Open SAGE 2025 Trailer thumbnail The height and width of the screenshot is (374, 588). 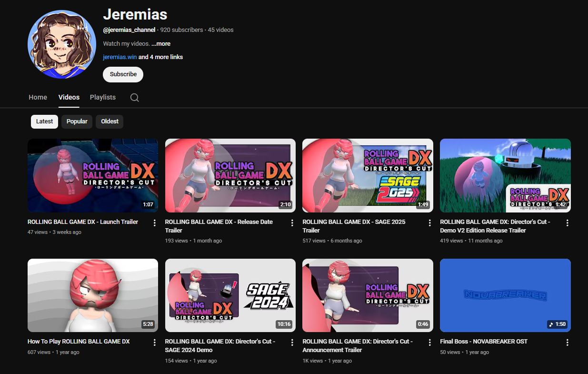click(368, 175)
